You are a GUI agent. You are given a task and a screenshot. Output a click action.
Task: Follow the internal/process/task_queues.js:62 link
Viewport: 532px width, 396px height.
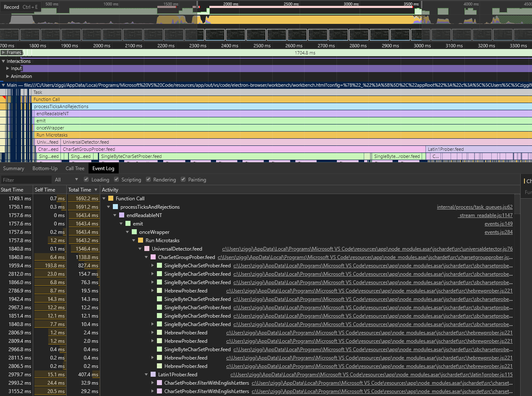(x=475, y=207)
